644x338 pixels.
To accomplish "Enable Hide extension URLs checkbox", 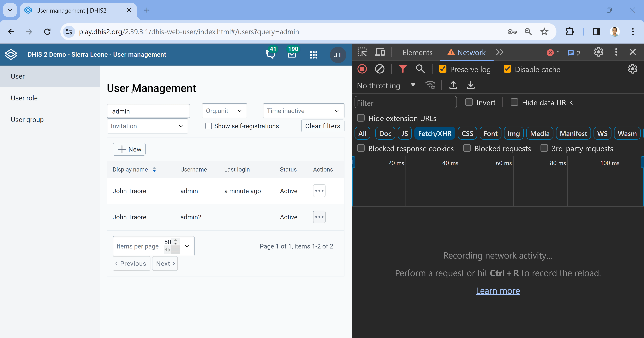I will tap(361, 118).
